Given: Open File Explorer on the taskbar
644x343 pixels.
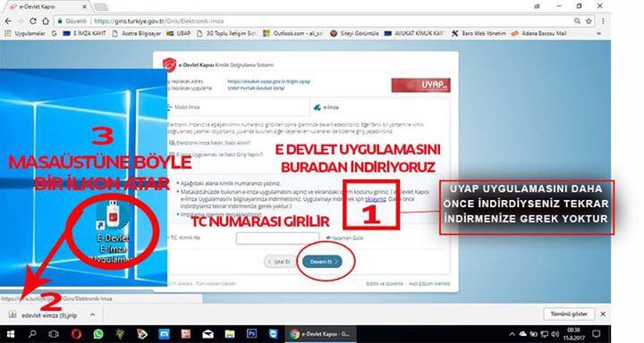Looking at the screenshot, I should [x=230, y=334].
